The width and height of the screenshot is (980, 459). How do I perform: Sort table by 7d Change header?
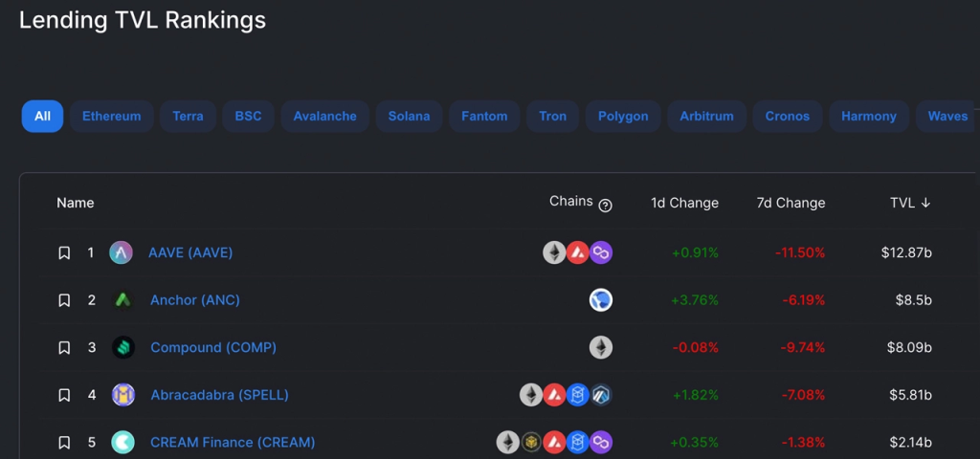[x=791, y=203]
